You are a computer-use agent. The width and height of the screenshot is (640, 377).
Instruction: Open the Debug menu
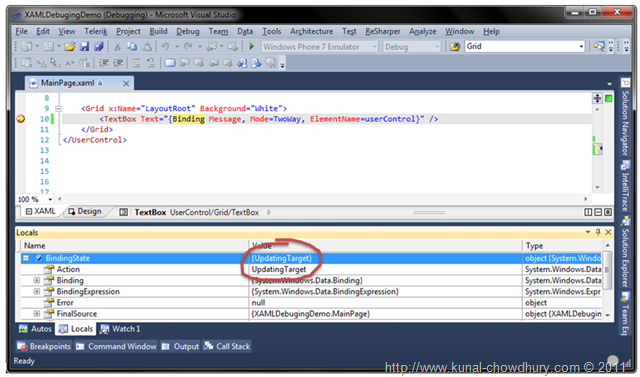188,31
